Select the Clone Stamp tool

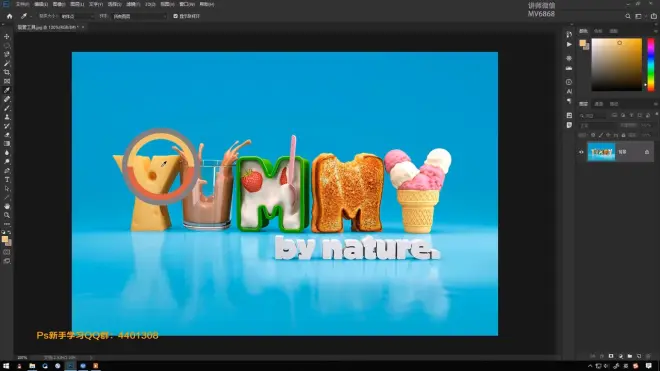point(7,117)
